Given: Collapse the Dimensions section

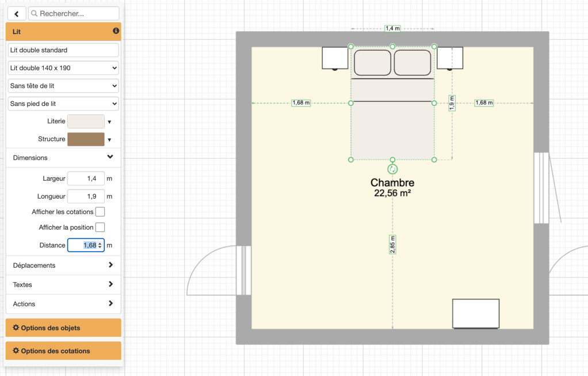Looking at the screenshot, I should 63,158.
